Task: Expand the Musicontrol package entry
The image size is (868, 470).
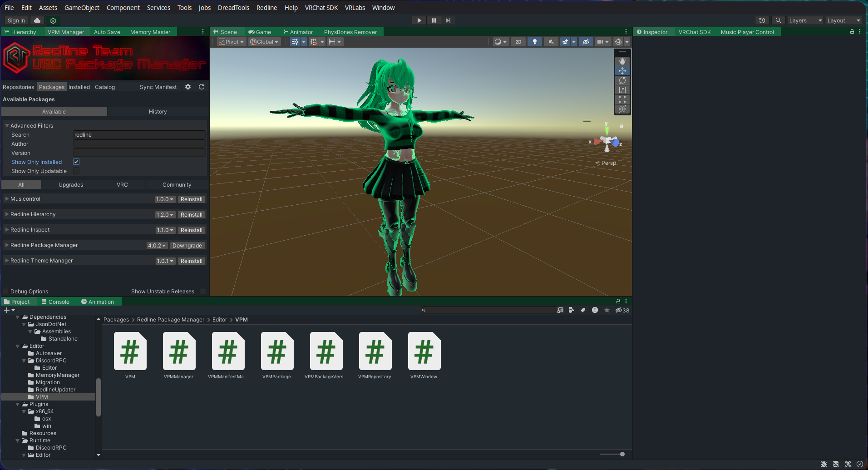Action: (x=7, y=199)
